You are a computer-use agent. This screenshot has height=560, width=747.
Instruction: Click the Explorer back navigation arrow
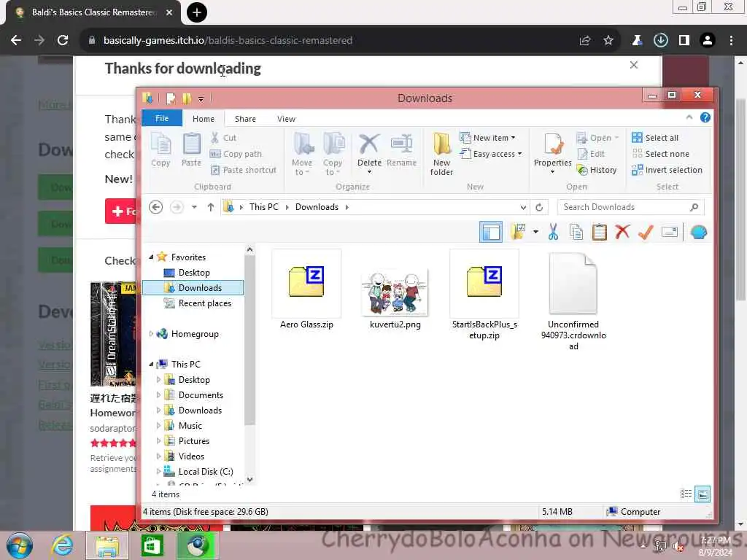tap(156, 207)
